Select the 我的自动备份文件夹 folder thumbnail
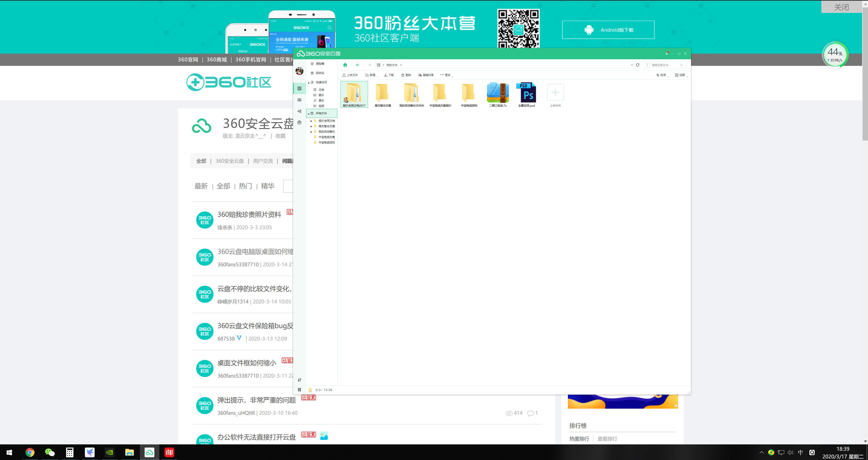The width and height of the screenshot is (868, 460). tap(411, 95)
